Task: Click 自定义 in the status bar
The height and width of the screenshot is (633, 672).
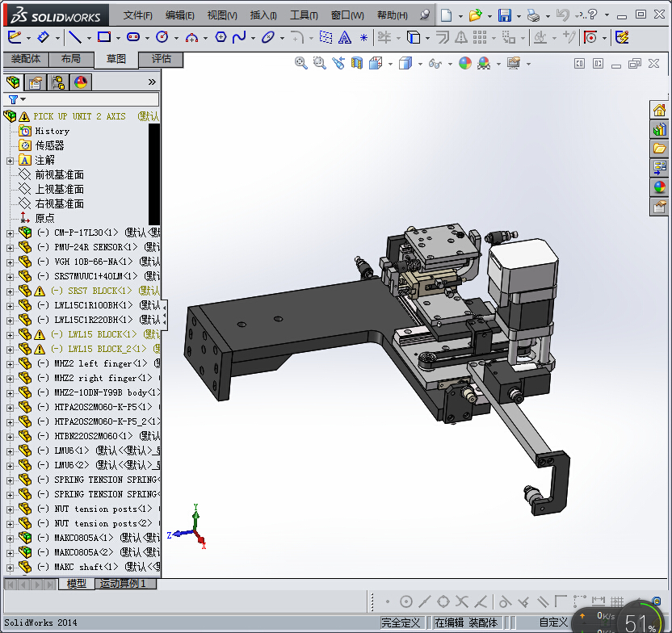Action: pyautogui.click(x=554, y=623)
